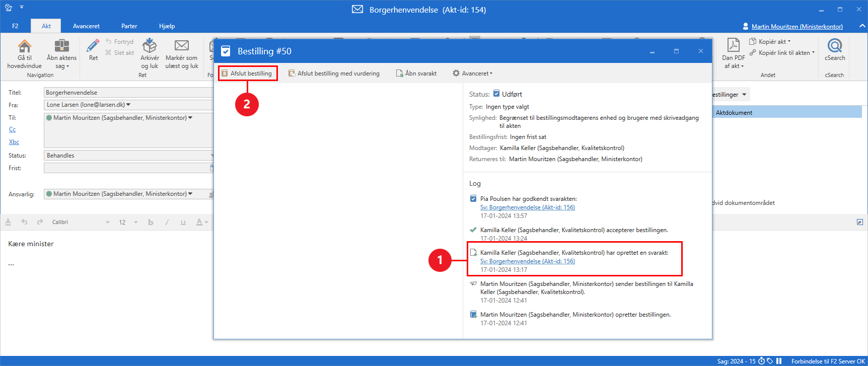Open the Sv: Borgerhenvendelse link from 13:57

click(x=527, y=207)
